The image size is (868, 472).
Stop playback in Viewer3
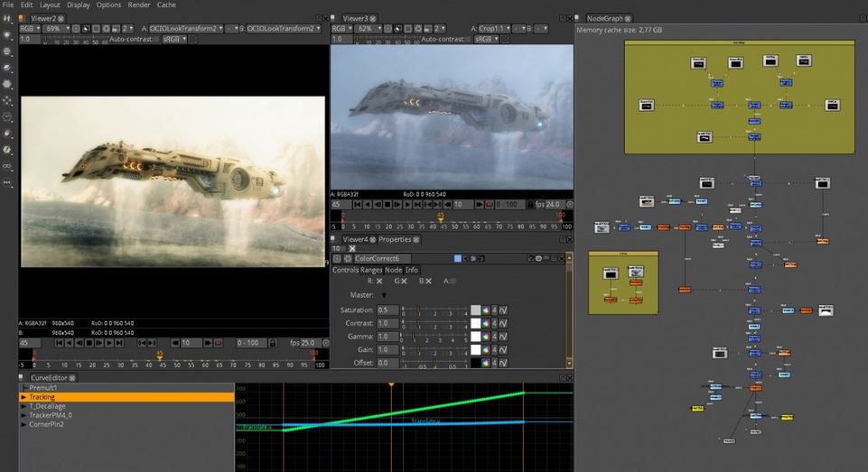tap(387, 204)
